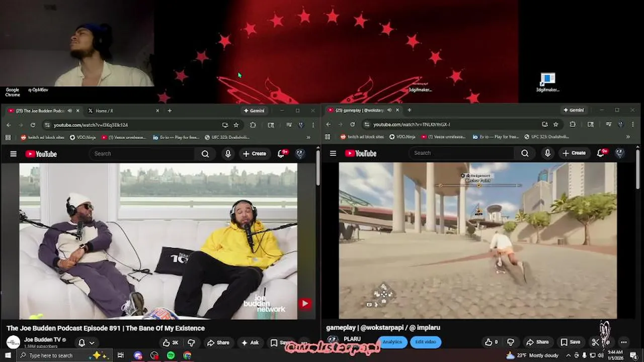Viewport: 644px width, 362px height.
Task: Open YouTube notifications bell in the right window
Action: tap(601, 153)
